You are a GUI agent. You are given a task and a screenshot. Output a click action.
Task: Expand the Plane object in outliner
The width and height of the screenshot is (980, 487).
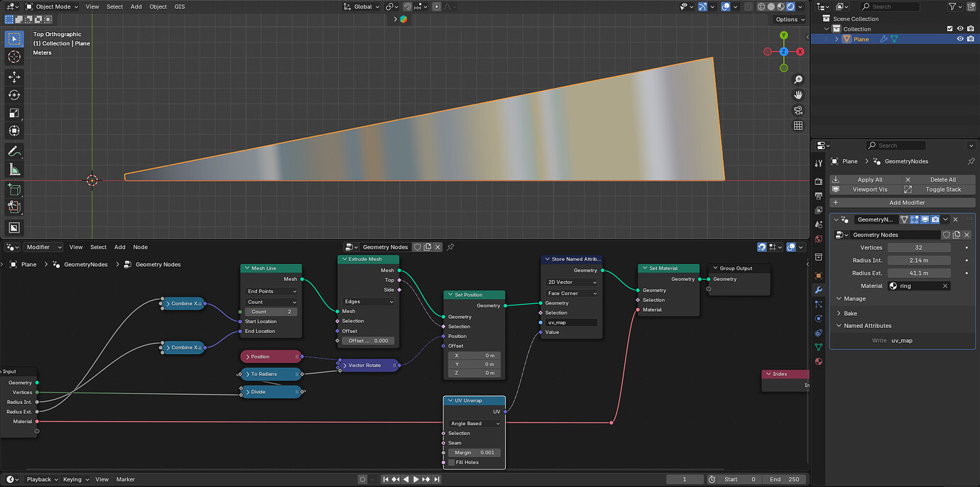(x=837, y=39)
